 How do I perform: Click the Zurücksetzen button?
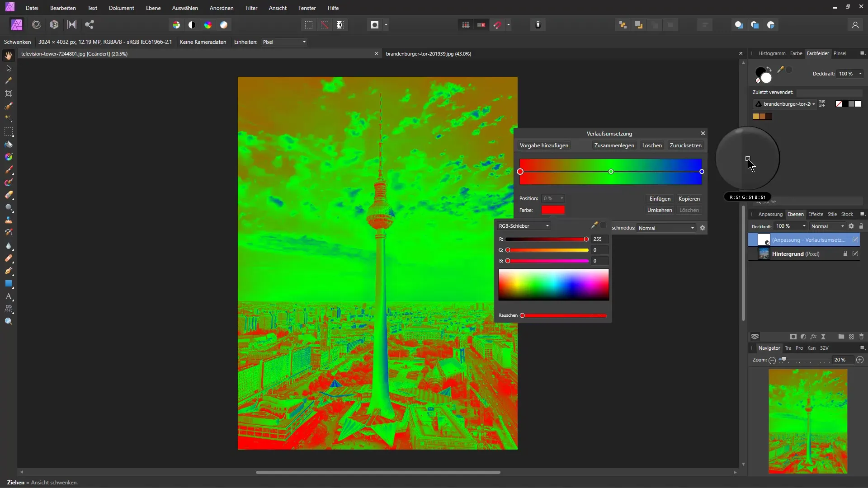point(685,145)
